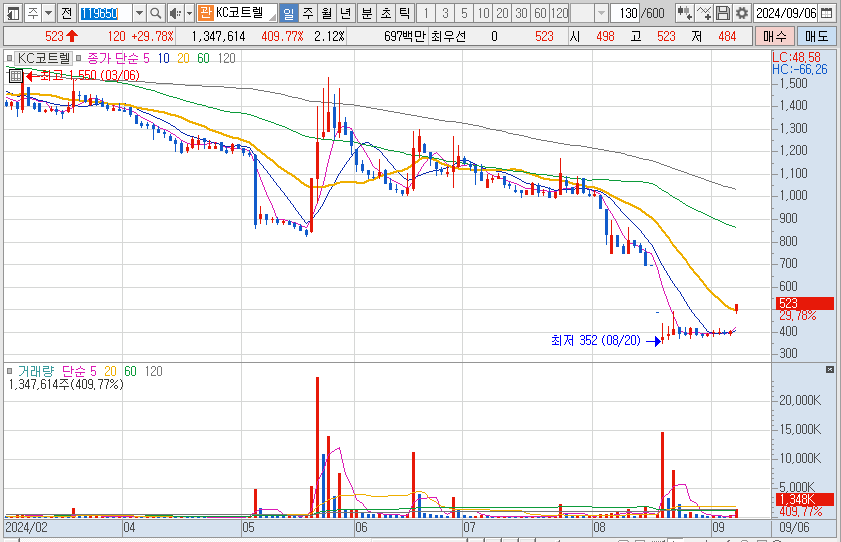Switch to 년 yearly chart period
841x542 pixels.
(x=346, y=13)
